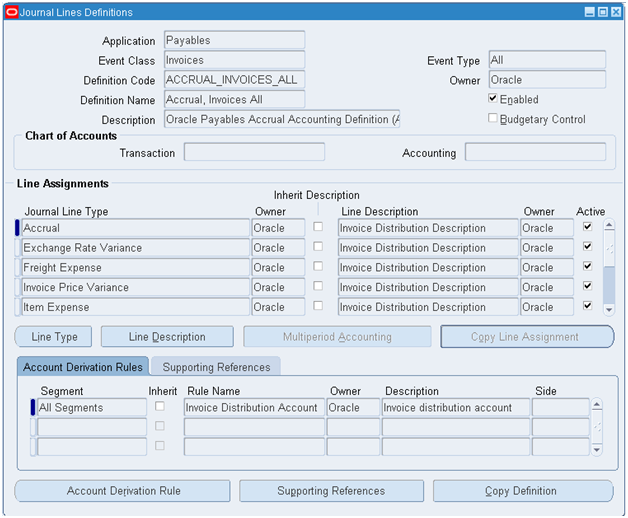628x518 pixels.
Task: Open the Account Derivation Rule button
Action: tap(123, 491)
